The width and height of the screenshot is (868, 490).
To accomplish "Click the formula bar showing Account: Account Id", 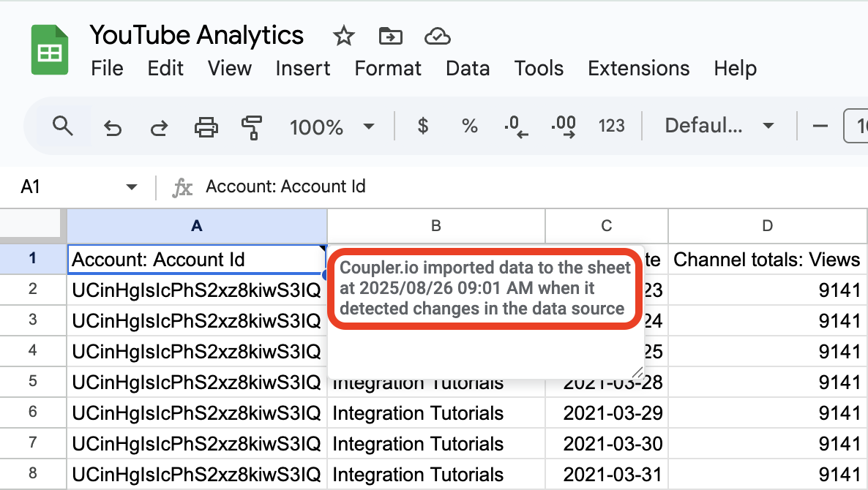I will (x=285, y=186).
